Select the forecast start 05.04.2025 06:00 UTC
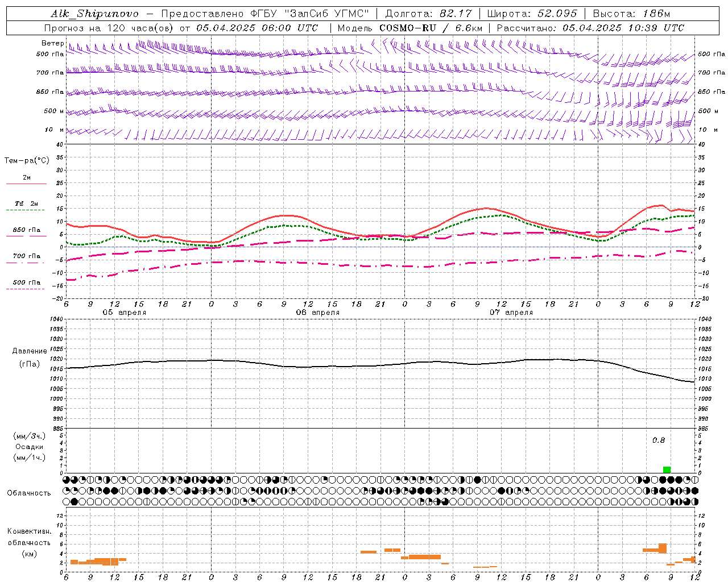This screenshot has width=728, height=582. click(x=257, y=28)
